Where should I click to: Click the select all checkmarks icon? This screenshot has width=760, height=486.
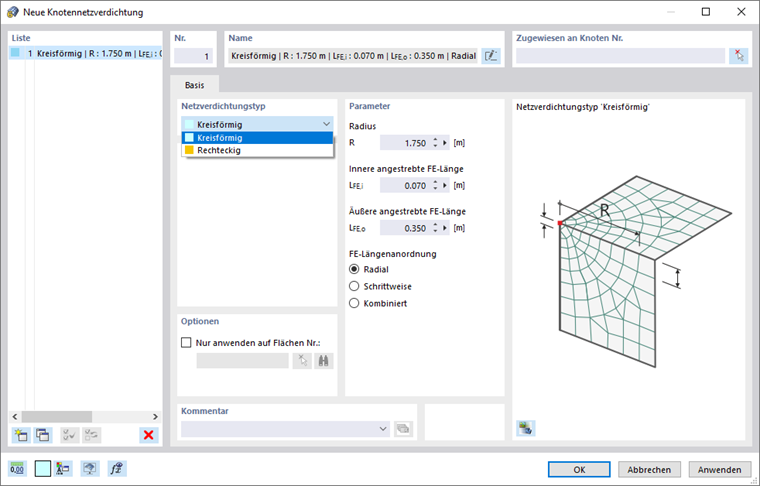(70, 435)
